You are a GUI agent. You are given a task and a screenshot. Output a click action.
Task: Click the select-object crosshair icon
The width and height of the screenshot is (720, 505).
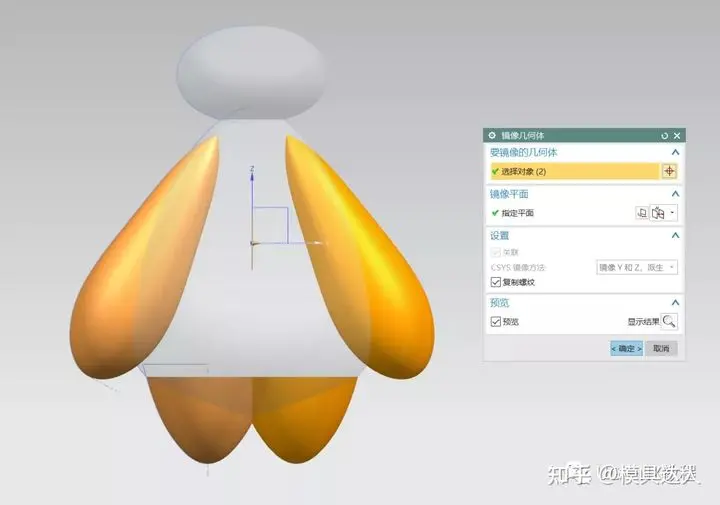pos(669,171)
